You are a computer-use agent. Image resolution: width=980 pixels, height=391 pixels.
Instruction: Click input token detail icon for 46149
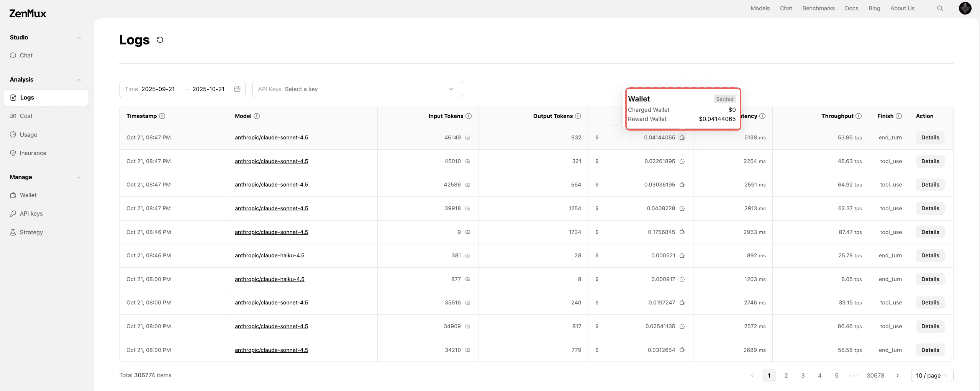(468, 138)
